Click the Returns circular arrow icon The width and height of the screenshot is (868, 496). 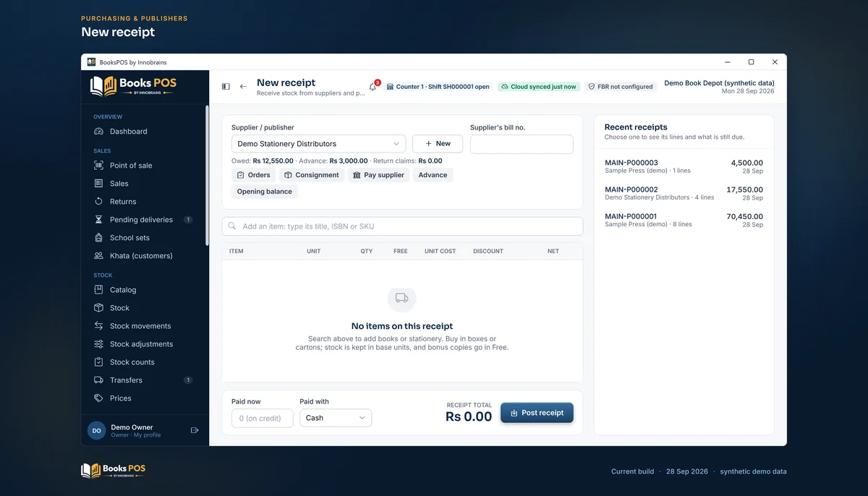99,202
